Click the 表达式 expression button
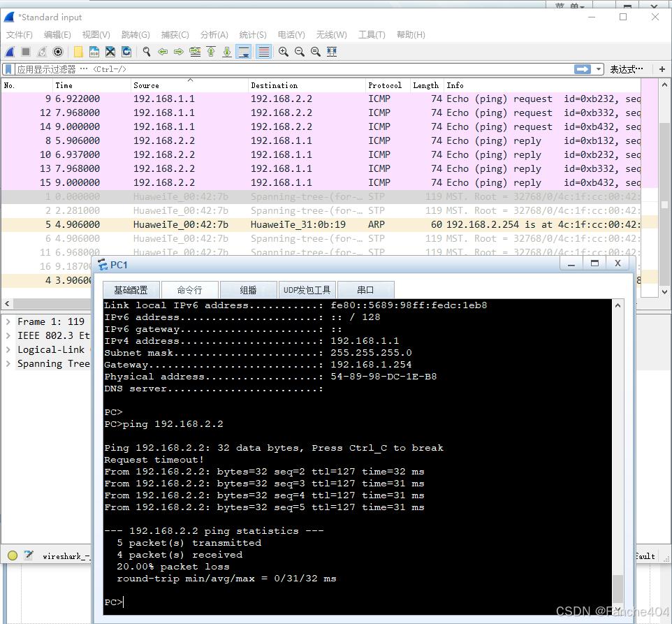 (x=626, y=69)
